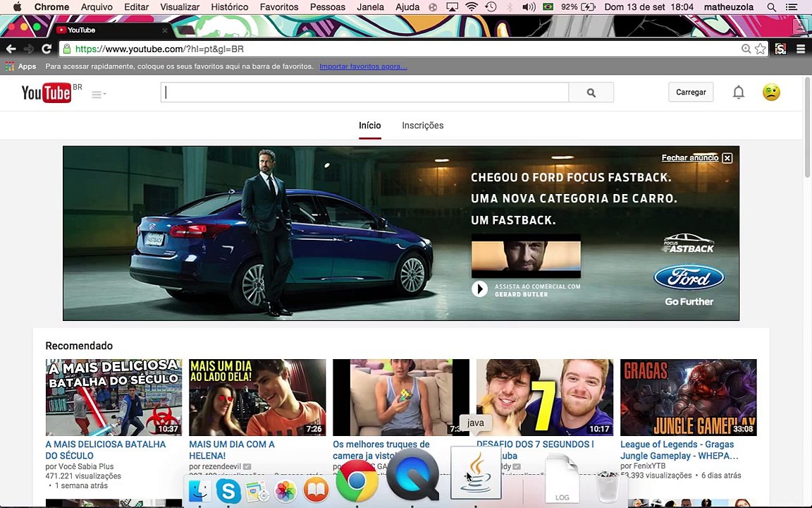Open QuickTime Player from the Dock

tap(413, 475)
